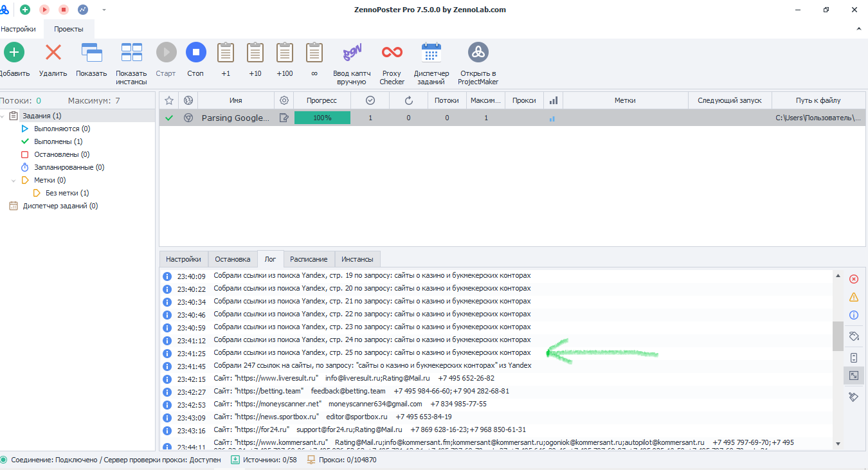Collapse the Метки tree node
The height and width of the screenshot is (470, 868).
tap(14, 180)
